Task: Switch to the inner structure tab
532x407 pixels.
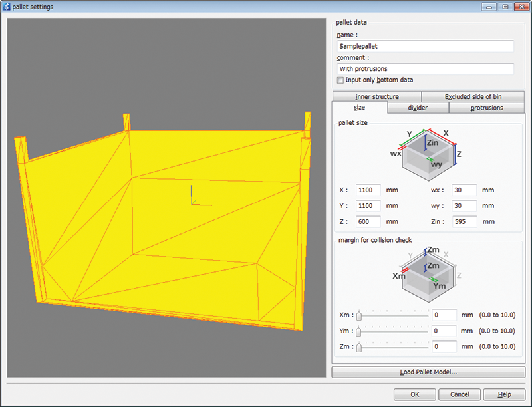Action: click(x=377, y=96)
